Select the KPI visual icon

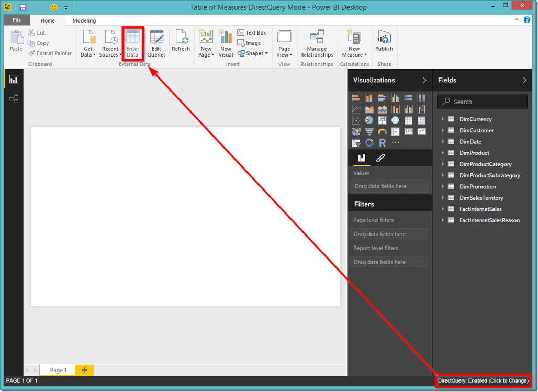point(421,131)
